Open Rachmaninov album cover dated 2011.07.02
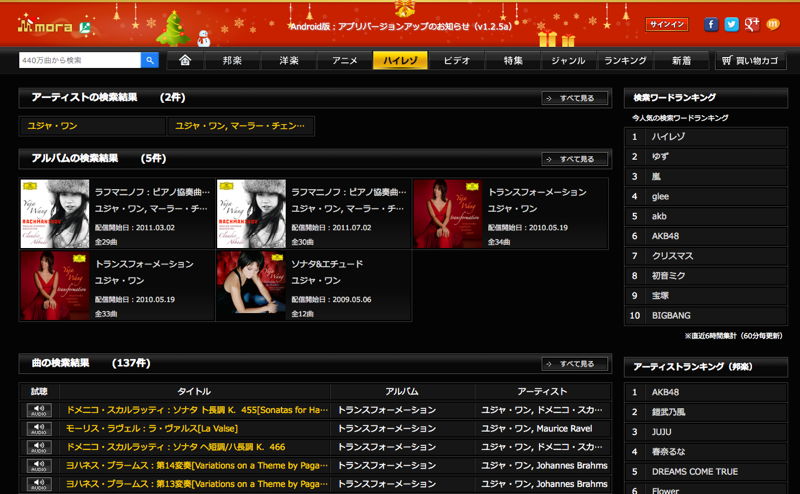 (x=252, y=214)
